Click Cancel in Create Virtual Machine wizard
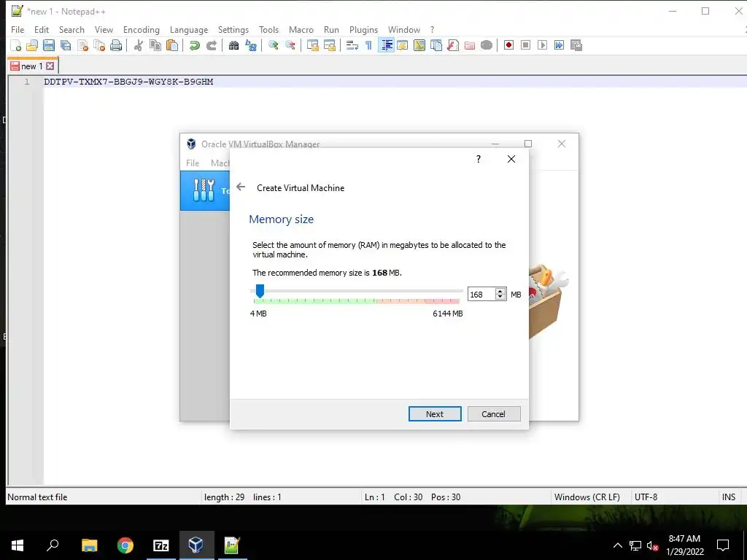Viewport: 747px width, 560px height. 494,414
